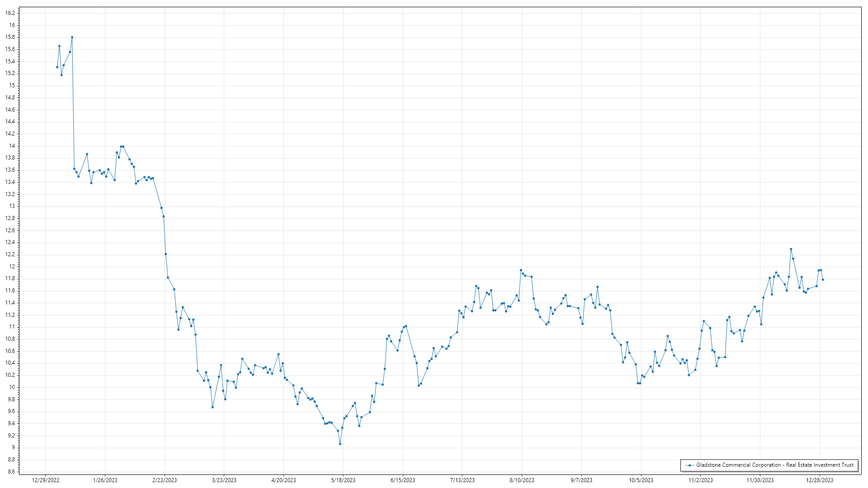
Task: Click the 2/23/2023 x-axis date label
Action: click(165, 480)
